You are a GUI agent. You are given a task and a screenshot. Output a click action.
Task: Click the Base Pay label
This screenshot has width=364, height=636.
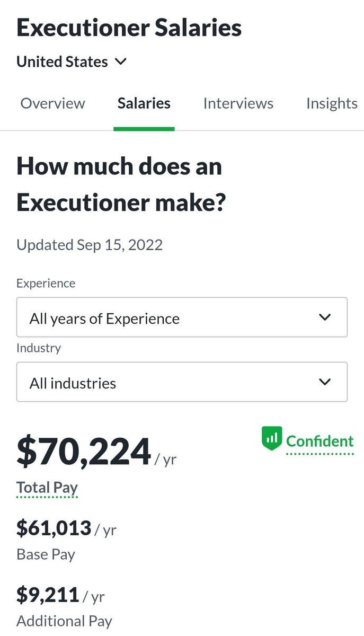pos(46,554)
